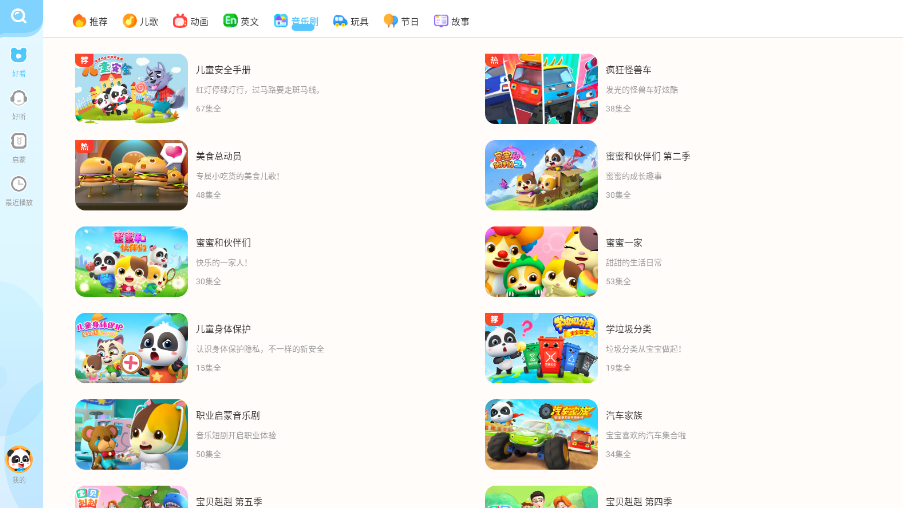Play the 美食总动员 burger thumbnail

click(131, 175)
